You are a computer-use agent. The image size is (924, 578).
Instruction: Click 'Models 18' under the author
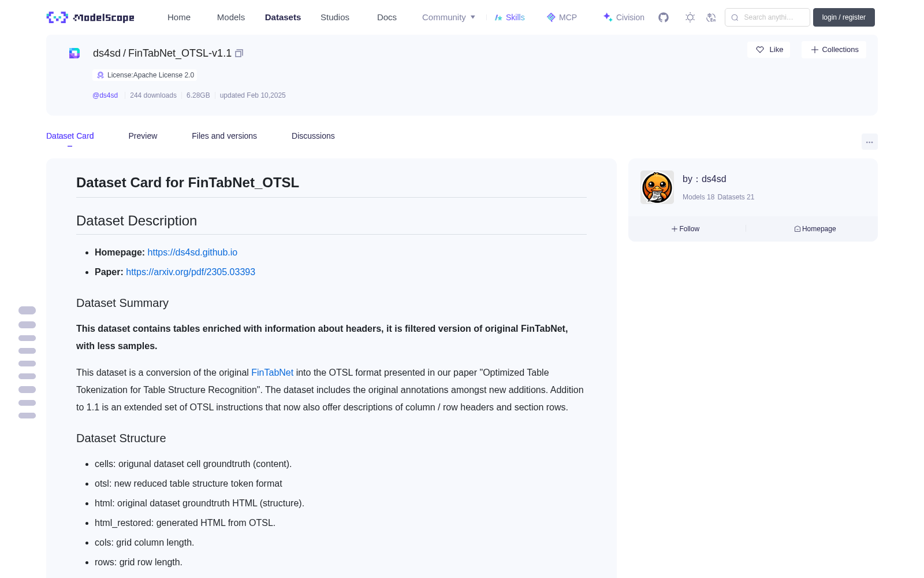click(x=698, y=197)
